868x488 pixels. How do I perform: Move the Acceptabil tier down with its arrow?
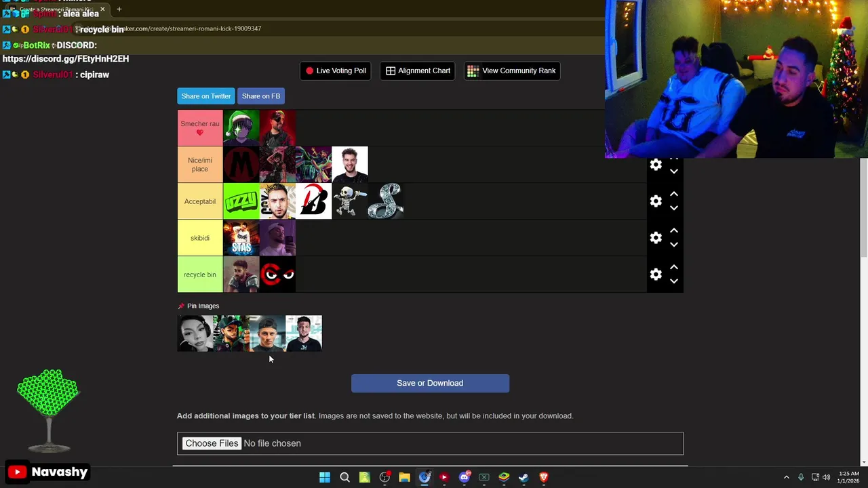(x=674, y=208)
